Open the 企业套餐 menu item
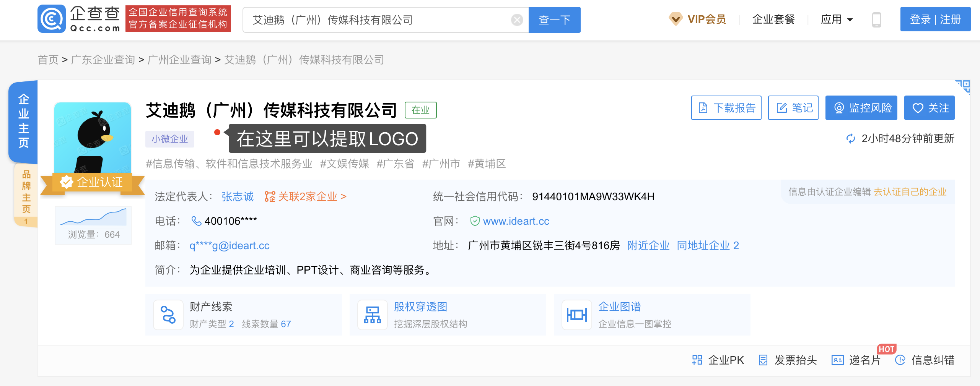 [x=773, y=19]
